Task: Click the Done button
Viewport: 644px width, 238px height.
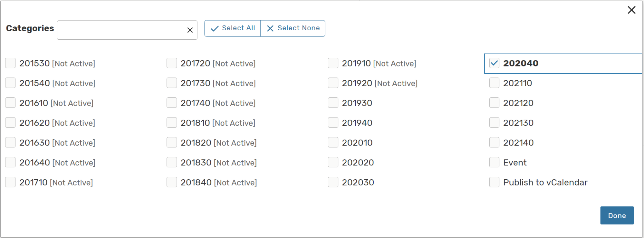Action: point(617,215)
